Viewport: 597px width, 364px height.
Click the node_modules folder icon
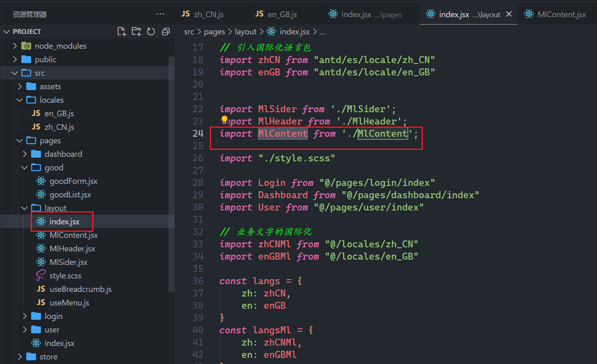pos(26,46)
